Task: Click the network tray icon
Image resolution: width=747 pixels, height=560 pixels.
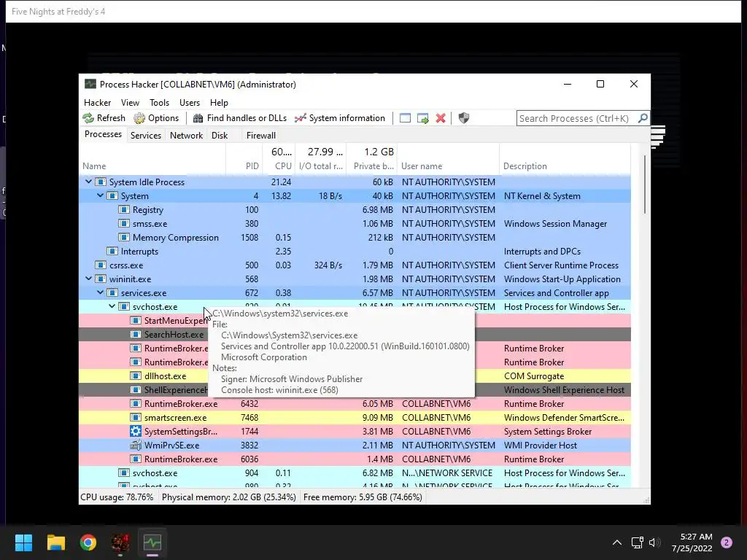Action: 637,542
